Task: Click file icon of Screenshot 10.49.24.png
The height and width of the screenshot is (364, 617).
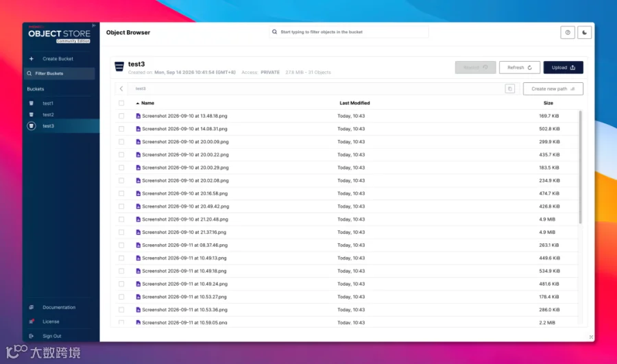Action: coord(138,284)
